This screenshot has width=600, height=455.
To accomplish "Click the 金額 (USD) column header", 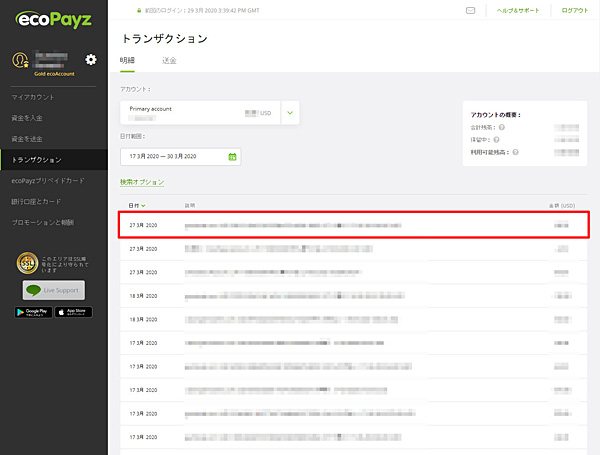I will (562, 205).
